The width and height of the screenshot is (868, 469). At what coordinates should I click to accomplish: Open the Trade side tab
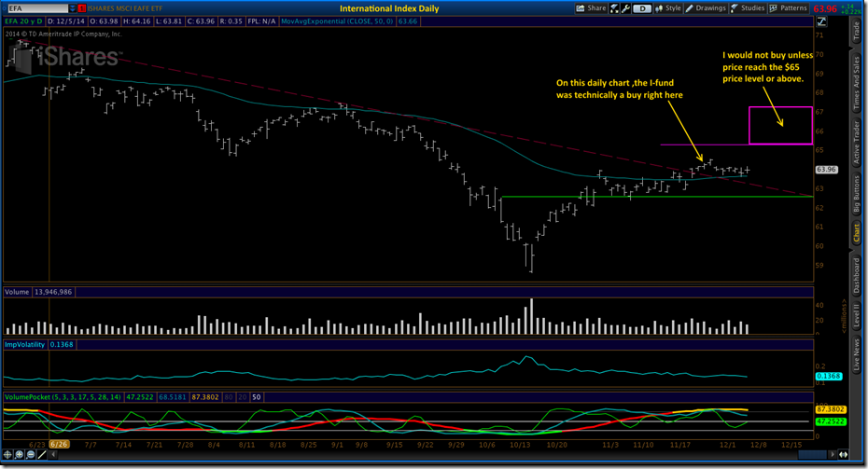click(857, 31)
